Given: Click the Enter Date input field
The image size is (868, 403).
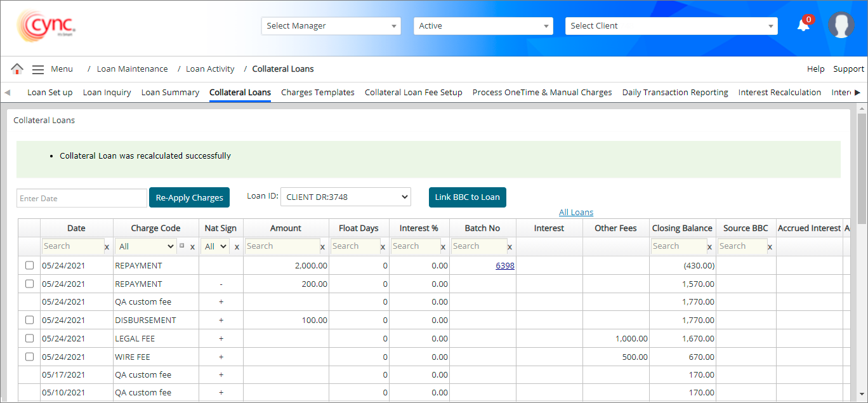Looking at the screenshot, I should (x=81, y=198).
